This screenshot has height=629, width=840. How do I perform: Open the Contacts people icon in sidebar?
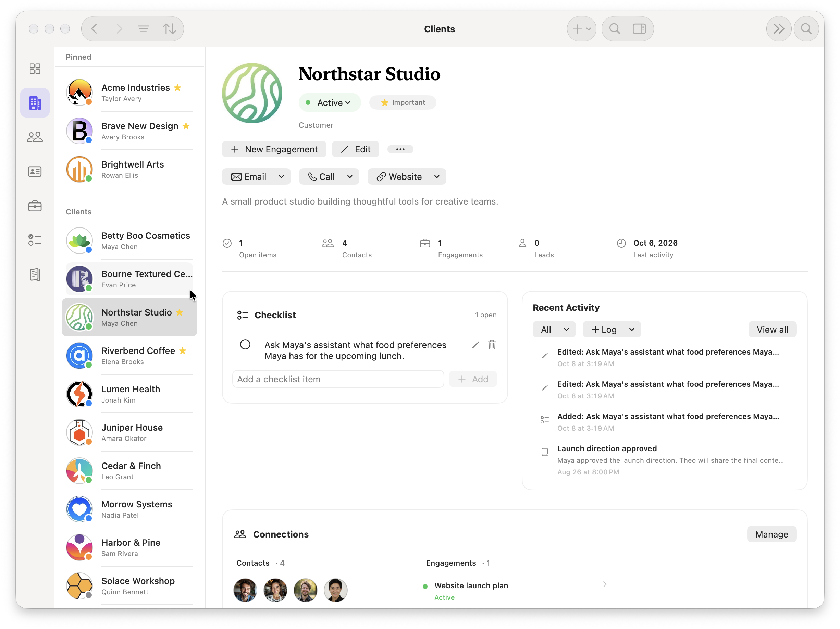[x=35, y=137]
